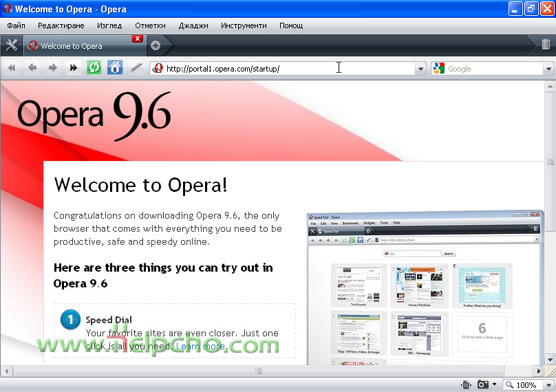Expand the address bar history dropdown
This screenshot has width=556, height=392.
[x=420, y=69]
